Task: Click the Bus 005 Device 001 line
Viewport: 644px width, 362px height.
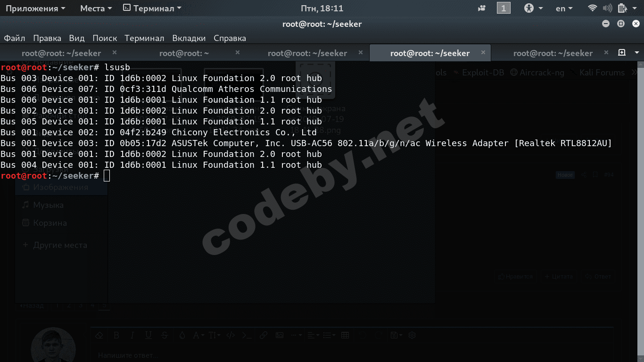Action: click(x=161, y=122)
